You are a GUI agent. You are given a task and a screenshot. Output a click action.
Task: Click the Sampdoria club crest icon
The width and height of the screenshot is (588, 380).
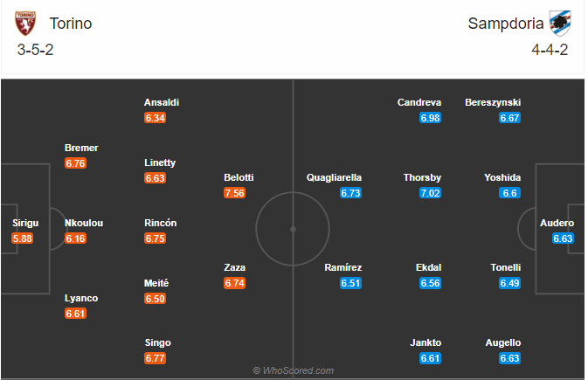click(x=559, y=23)
